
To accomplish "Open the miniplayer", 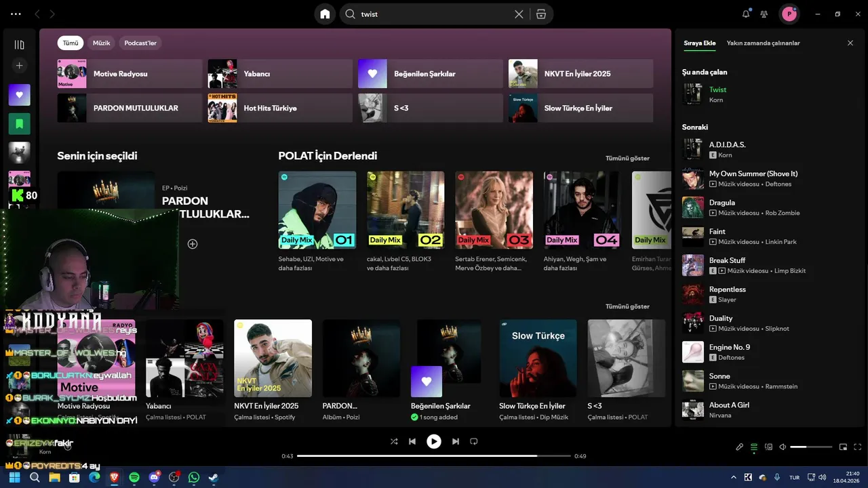I will (843, 447).
